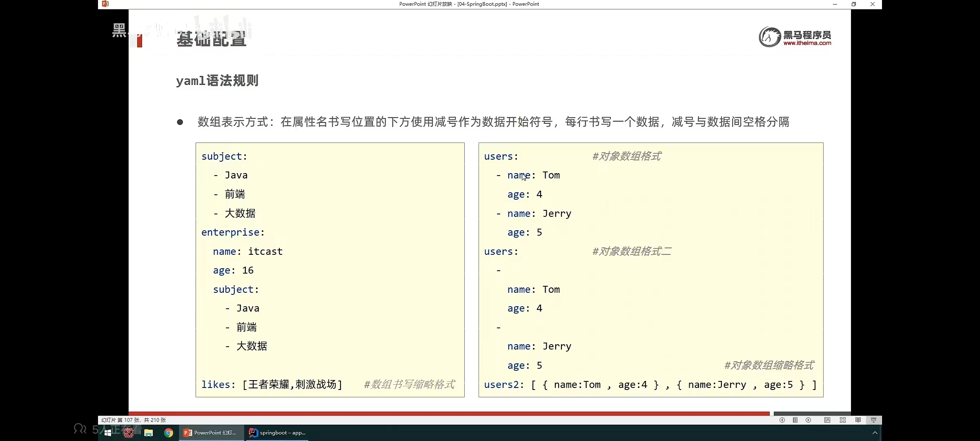Launch the red brick-pattern taskbar app
Screen dimensions: 980x441
tap(129, 433)
